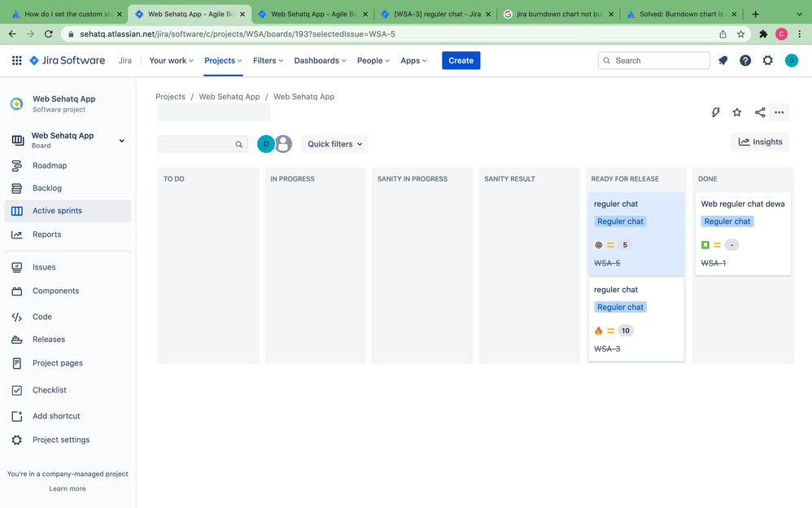Star the Web Sehatq App board
Viewport: 812px width, 508px height.
pos(737,112)
